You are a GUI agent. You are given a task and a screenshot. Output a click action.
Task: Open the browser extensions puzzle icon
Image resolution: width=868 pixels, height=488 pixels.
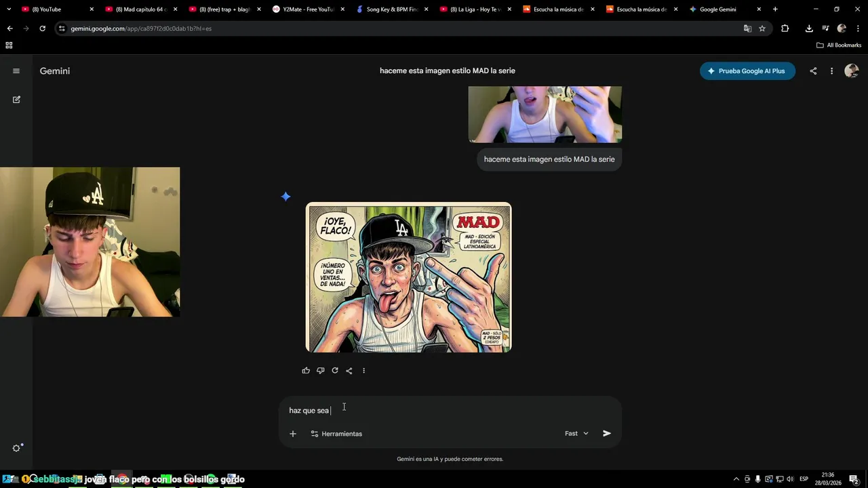(x=785, y=28)
